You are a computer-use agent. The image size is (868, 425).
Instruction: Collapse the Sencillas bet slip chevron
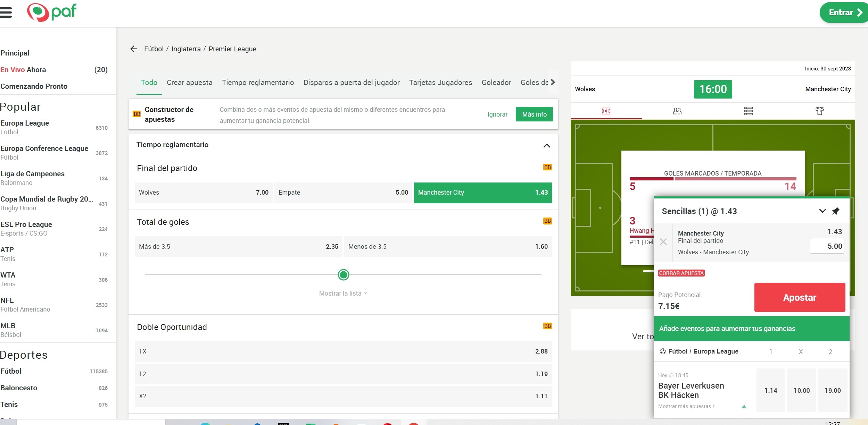[822, 211]
